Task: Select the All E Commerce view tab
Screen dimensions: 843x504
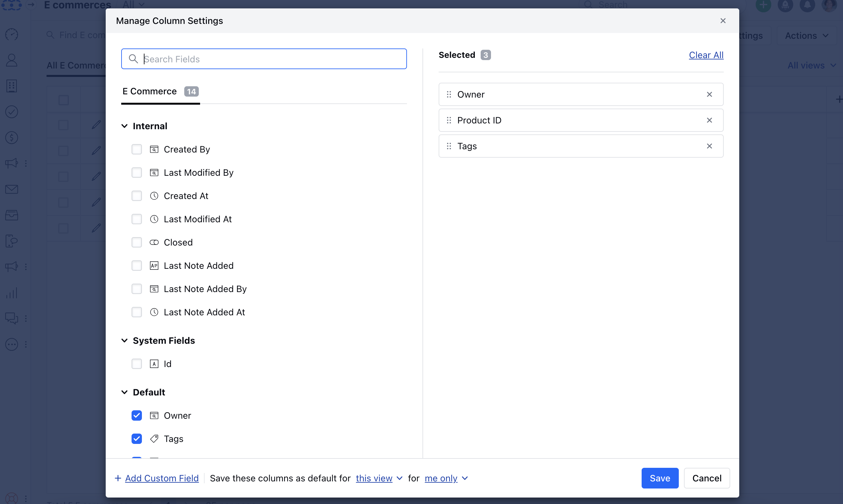Action: click(77, 65)
